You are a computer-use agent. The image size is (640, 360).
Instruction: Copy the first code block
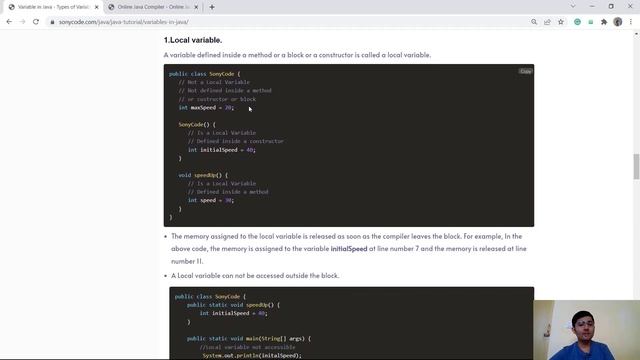(x=525, y=71)
